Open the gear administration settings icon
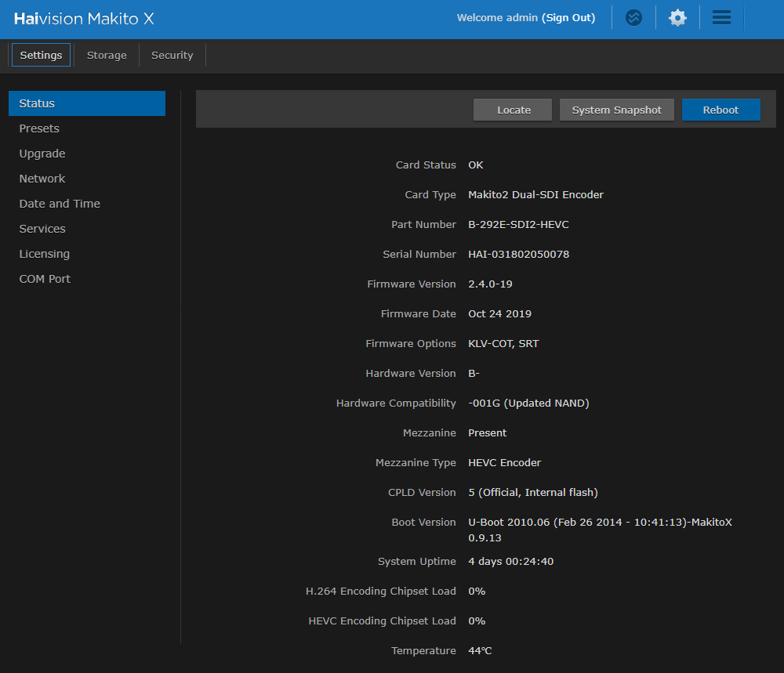This screenshot has height=673, width=784. pos(677,17)
